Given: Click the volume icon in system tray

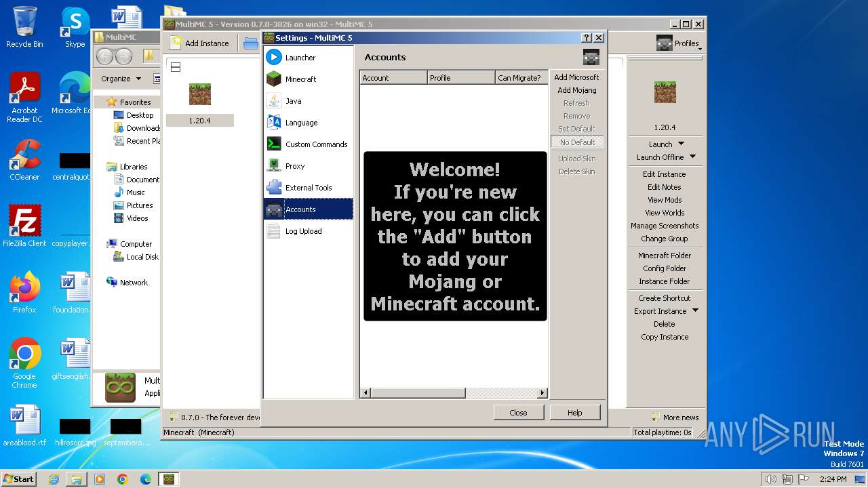Looking at the screenshot, I should [770, 479].
